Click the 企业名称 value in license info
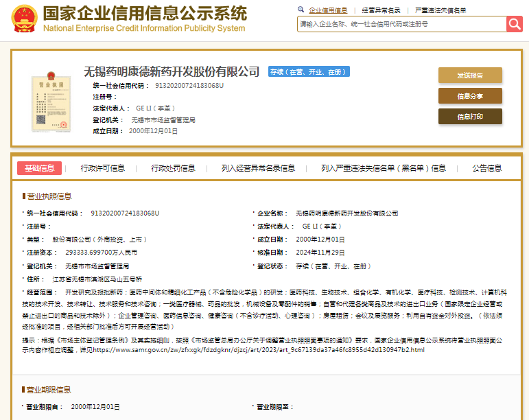The width and height of the screenshot is (529, 420). (x=346, y=213)
